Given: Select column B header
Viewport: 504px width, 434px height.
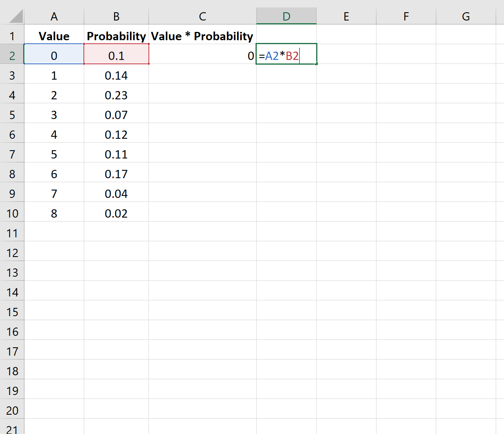Looking at the screenshot, I should pyautogui.click(x=116, y=16).
